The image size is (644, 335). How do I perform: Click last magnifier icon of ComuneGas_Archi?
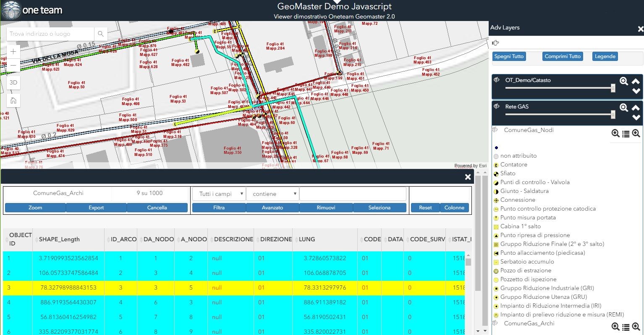636,327
